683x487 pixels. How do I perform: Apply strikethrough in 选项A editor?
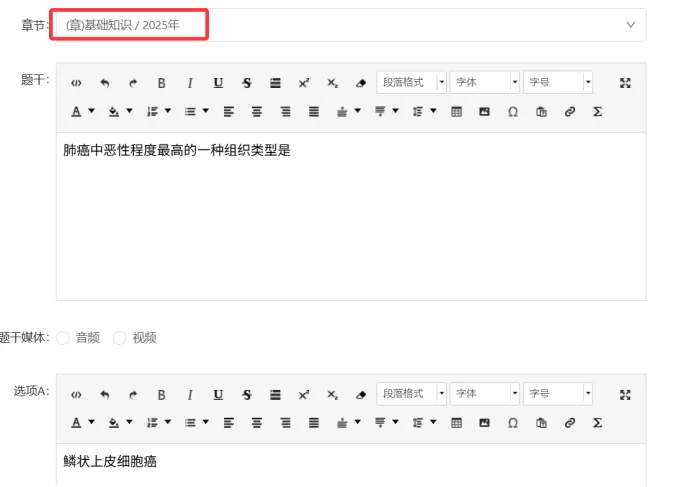point(247,395)
